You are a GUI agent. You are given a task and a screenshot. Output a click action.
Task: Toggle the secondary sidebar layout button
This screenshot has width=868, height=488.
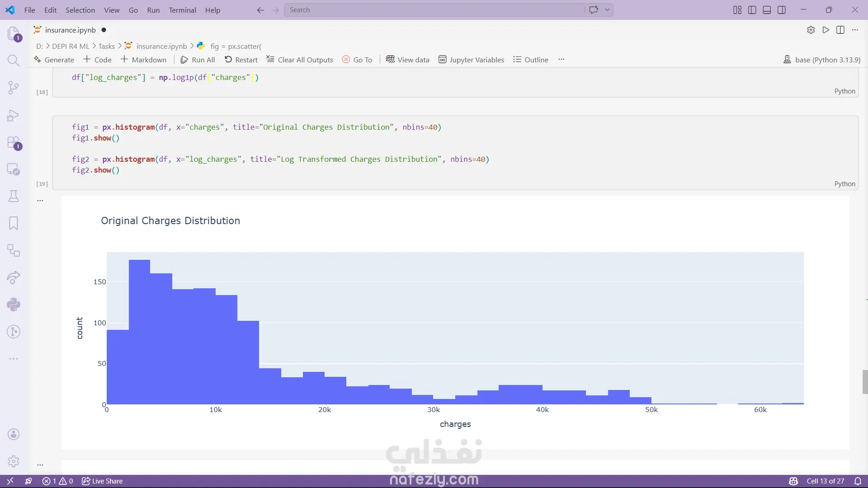(782, 10)
